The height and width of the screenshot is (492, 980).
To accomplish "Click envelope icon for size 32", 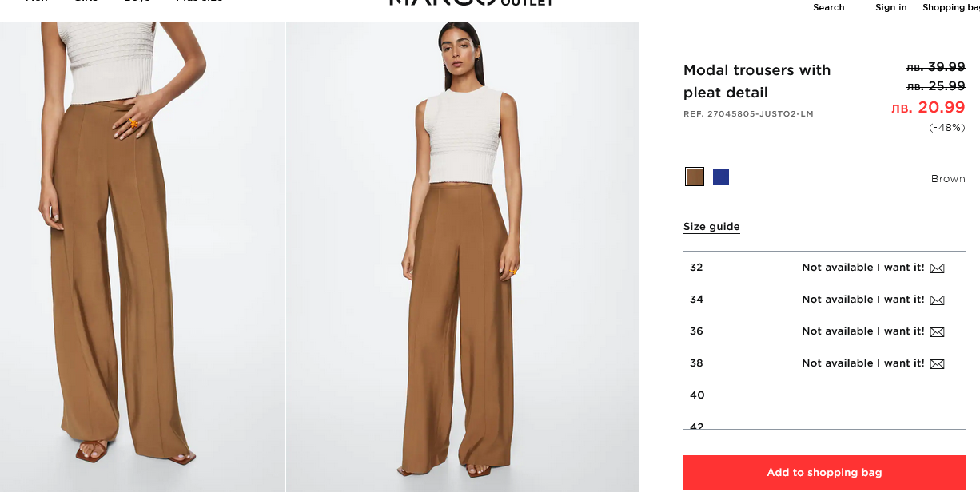I will tap(937, 268).
